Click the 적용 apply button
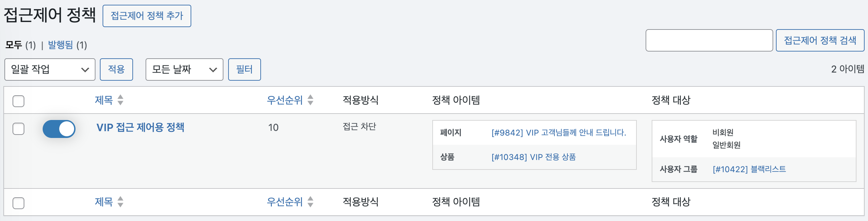 (116, 69)
